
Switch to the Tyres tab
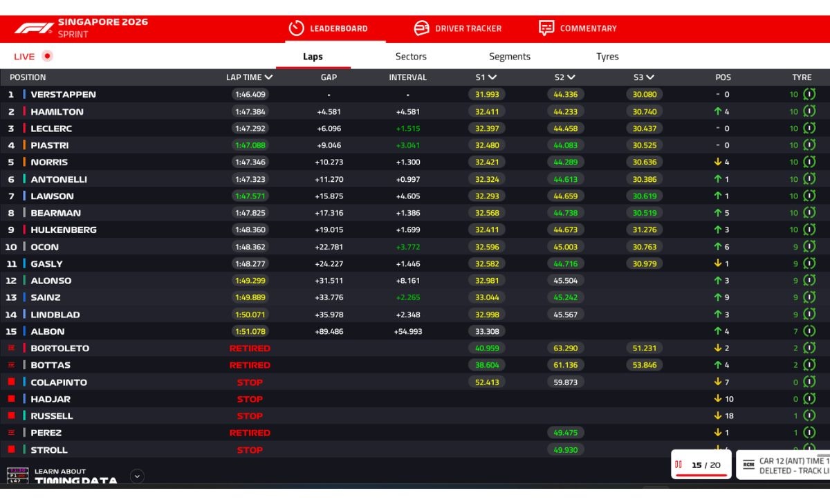[607, 57]
